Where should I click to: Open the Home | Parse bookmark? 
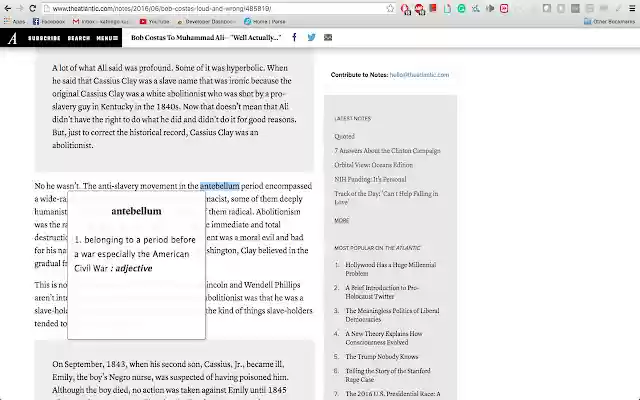pyautogui.click(x=265, y=22)
